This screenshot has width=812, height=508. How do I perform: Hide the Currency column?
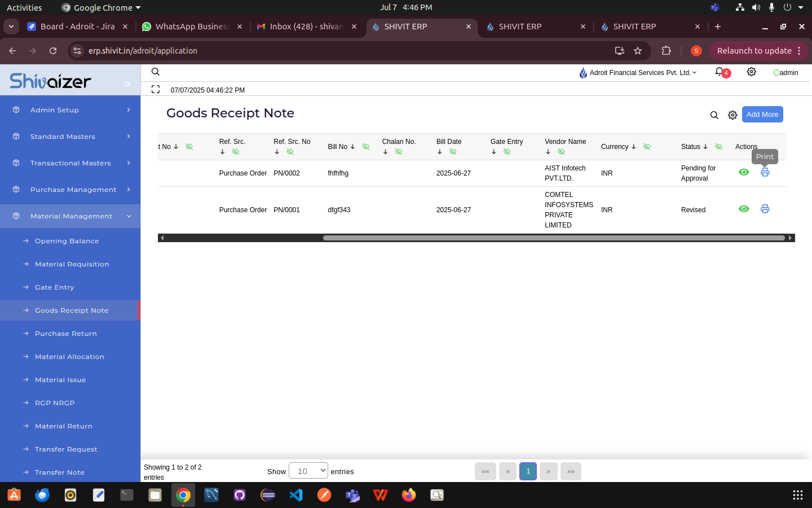(647, 147)
